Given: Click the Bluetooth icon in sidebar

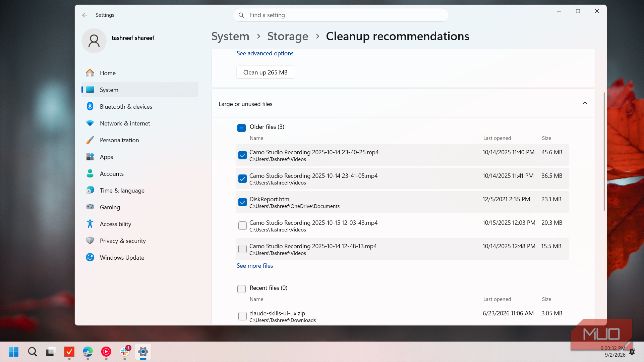Looking at the screenshot, I should (90, 106).
